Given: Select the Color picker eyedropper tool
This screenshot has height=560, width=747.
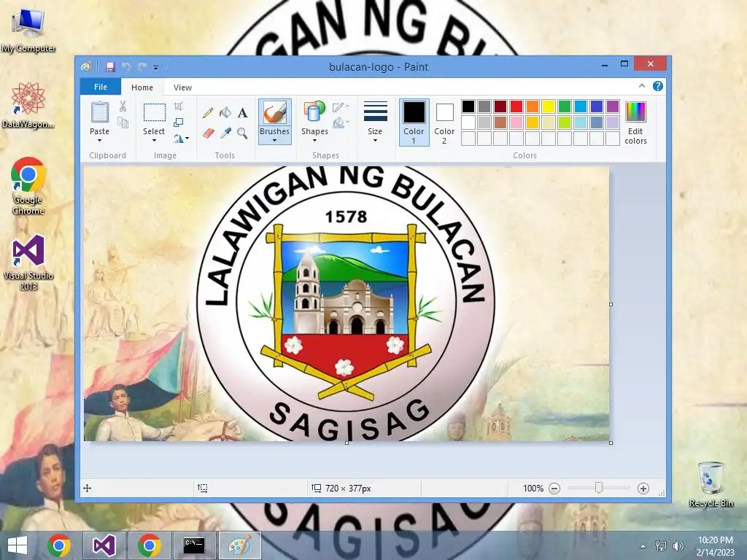Looking at the screenshot, I should click(226, 133).
